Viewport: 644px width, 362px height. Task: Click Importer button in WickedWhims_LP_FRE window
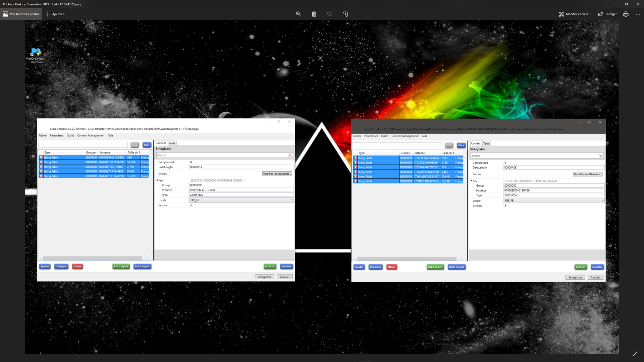coord(286,267)
